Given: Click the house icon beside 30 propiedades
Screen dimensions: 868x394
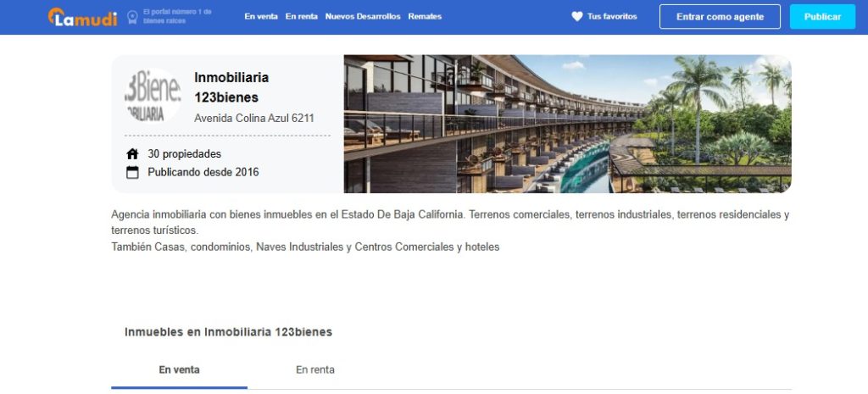Looking at the screenshot, I should [x=132, y=154].
